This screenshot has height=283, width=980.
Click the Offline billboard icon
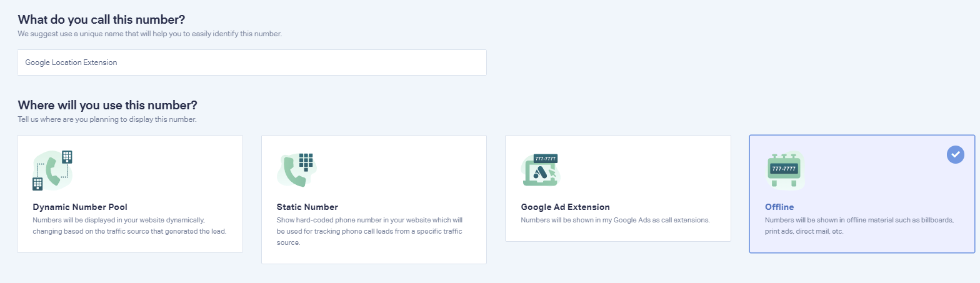784,170
